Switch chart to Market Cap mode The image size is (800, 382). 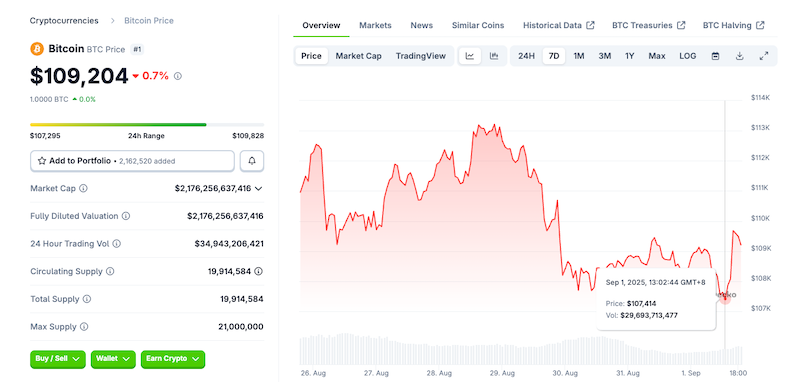click(x=358, y=56)
